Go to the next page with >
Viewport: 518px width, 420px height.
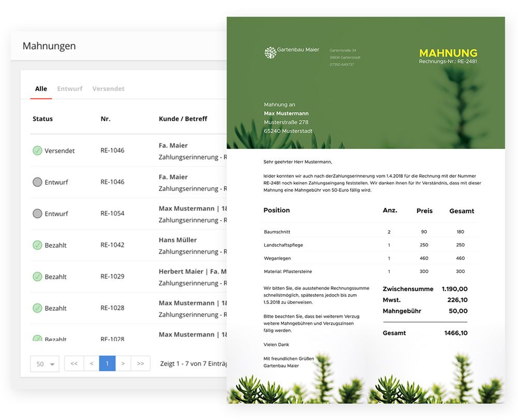[123, 364]
